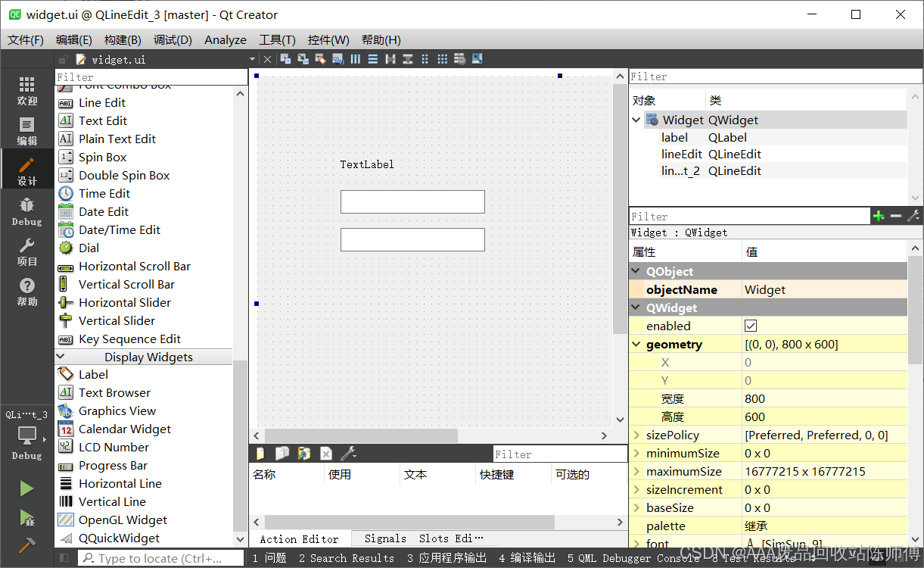Apply Lay Out in a Grid
The height and width of the screenshot is (568, 924).
point(443,59)
